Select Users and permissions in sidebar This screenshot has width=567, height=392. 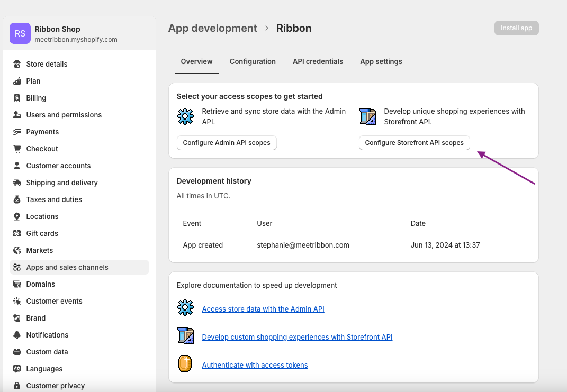[64, 115]
